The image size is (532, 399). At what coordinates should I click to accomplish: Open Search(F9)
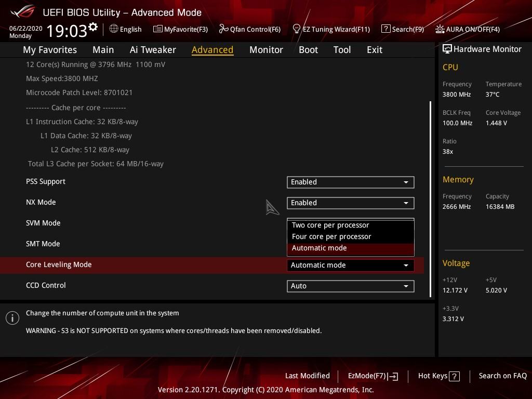tap(403, 29)
